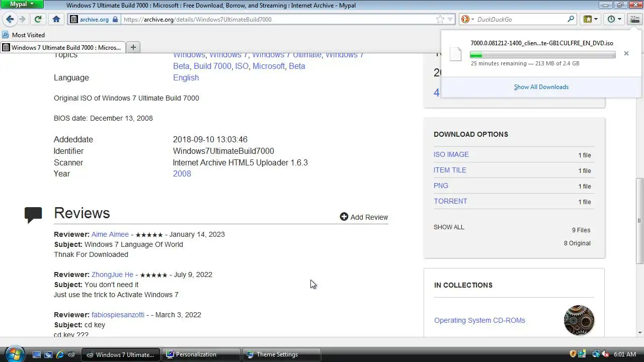Open a new tab with plus button

(x=133, y=47)
